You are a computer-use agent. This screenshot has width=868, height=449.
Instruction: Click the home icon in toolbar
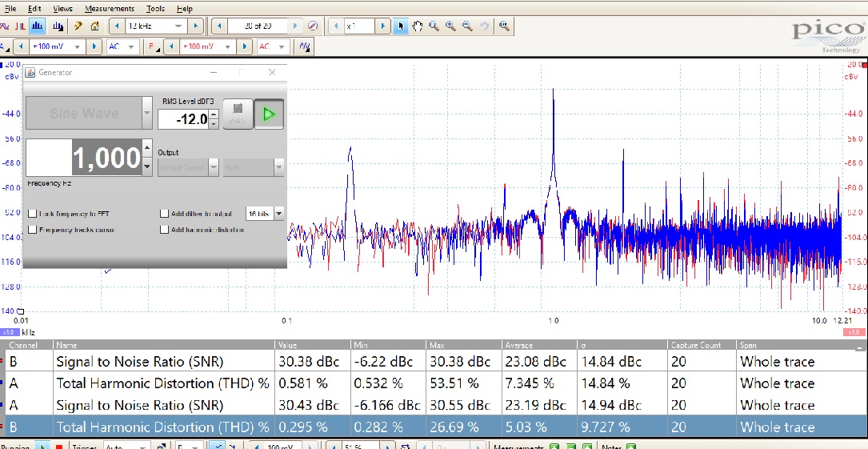tap(94, 26)
